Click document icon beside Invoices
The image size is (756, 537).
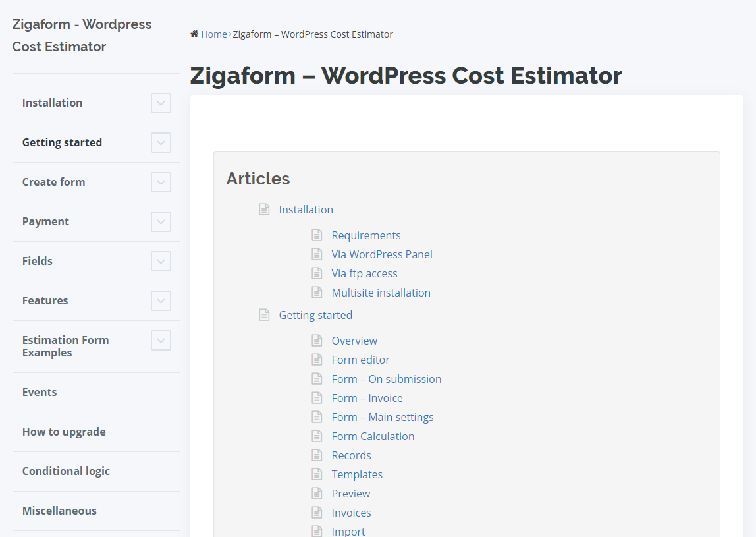pos(317,513)
